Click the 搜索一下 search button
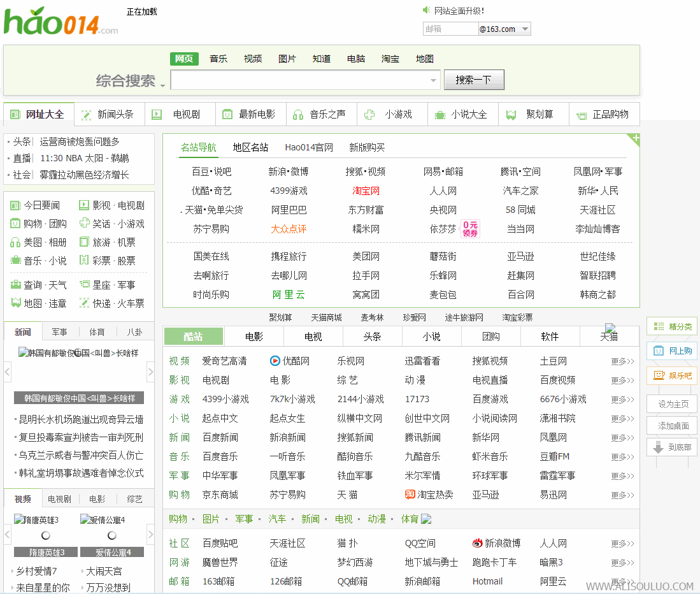The image size is (700, 594). (474, 80)
